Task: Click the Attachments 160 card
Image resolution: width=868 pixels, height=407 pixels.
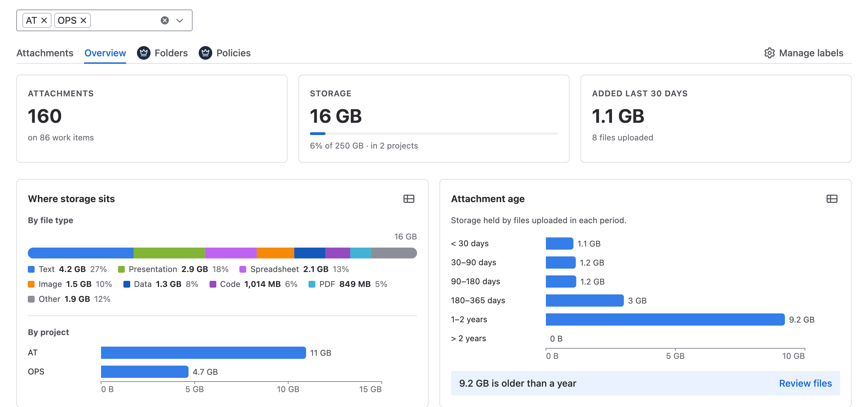Action: click(x=152, y=119)
